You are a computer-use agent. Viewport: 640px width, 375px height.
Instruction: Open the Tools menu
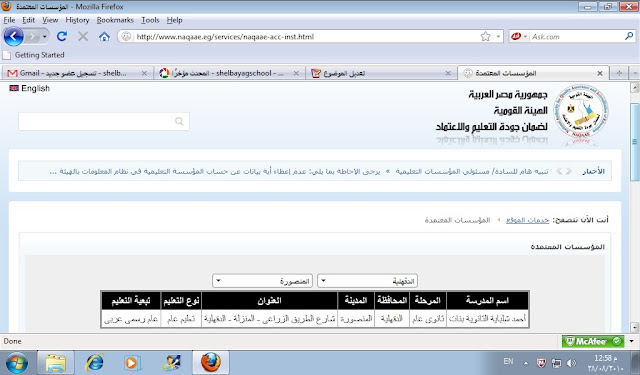tap(150, 20)
